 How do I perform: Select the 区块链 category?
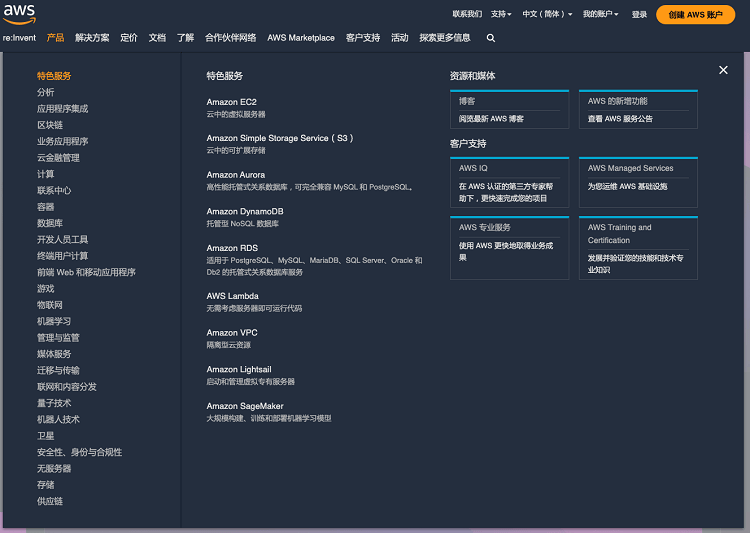point(50,125)
